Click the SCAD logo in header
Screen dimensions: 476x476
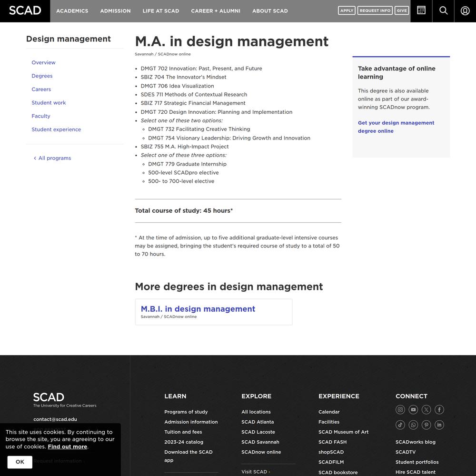(x=25, y=10)
